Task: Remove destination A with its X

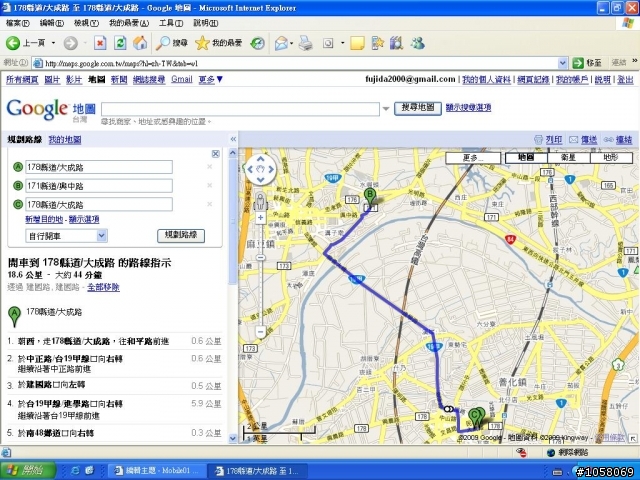Action: 209,167
